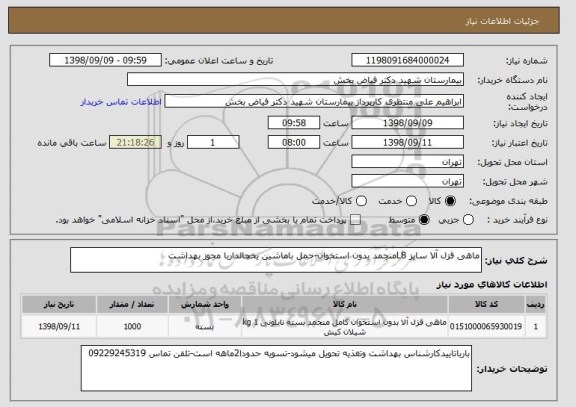Click the product code cell 0151000065930019
The width and height of the screenshot is (576, 407).
tap(486, 327)
